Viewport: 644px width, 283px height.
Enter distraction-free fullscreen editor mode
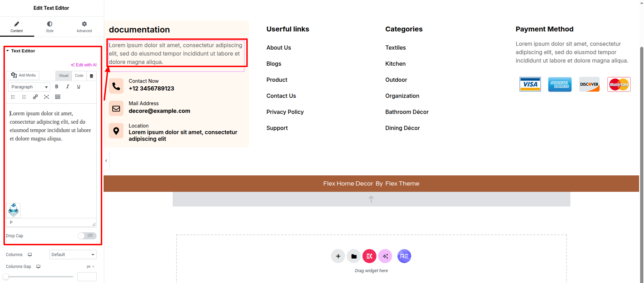click(46, 97)
